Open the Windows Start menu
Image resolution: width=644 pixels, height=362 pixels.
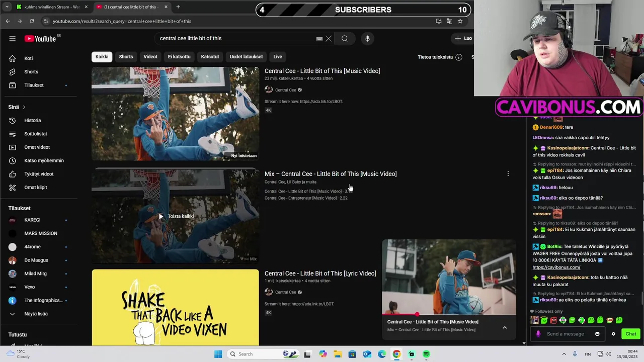pyautogui.click(x=218, y=354)
